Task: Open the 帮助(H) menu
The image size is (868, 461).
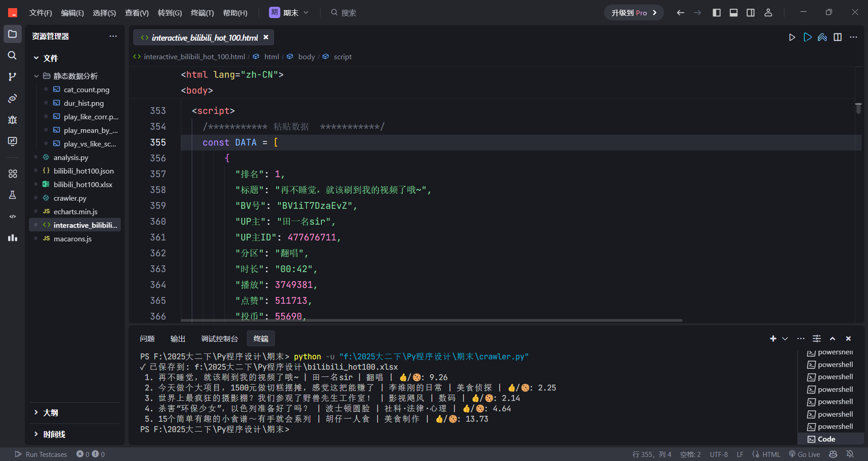Action: 235,13
